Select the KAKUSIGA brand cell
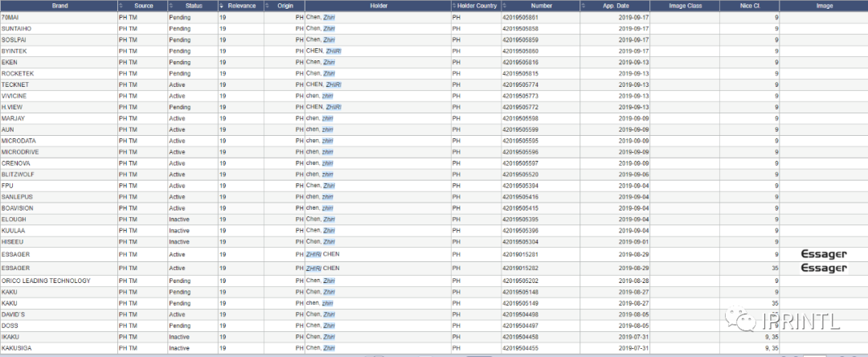Viewport: 868px width, 357px height. [59, 348]
